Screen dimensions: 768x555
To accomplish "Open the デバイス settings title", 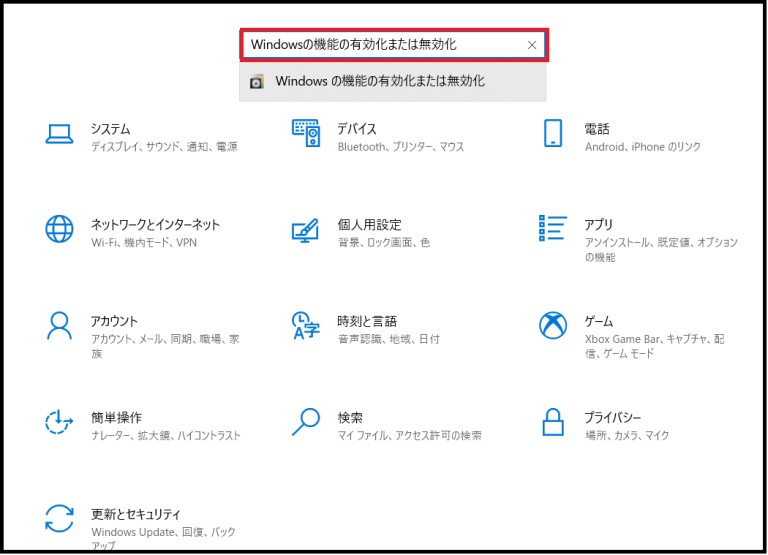I will click(357, 129).
